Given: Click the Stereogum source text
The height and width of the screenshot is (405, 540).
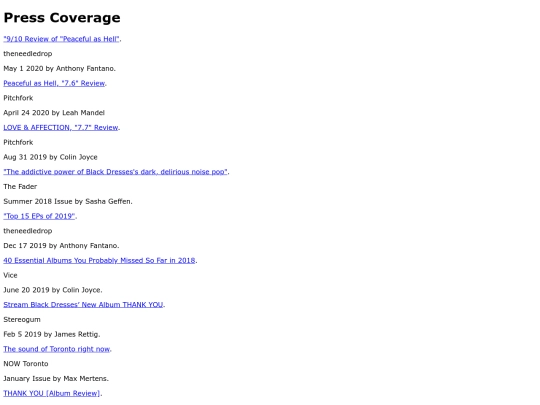Looking at the screenshot, I should [22, 320].
